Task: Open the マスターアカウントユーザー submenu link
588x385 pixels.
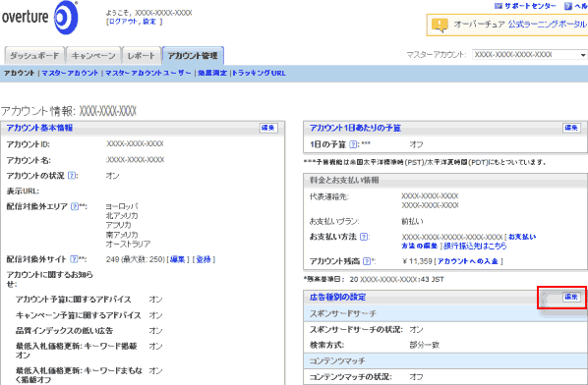Action: 148,73
